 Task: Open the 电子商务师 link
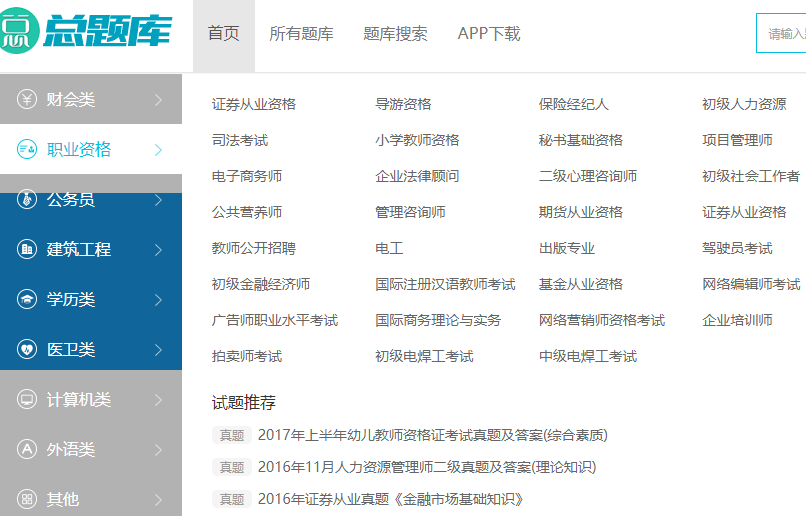pos(247,176)
